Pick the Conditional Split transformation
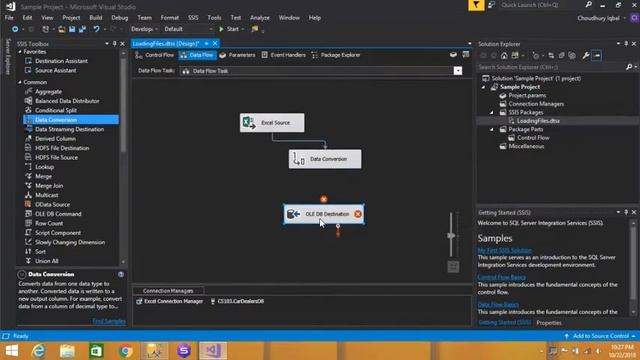Image resolution: width=640 pixels, height=360 pixels. pos(56,110)
